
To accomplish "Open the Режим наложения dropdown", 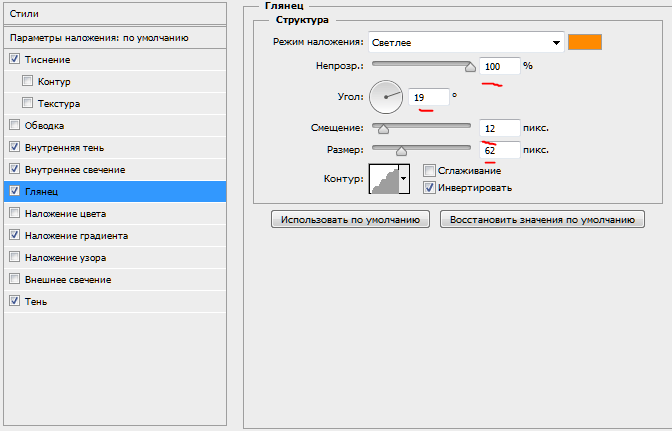I will 465,42.
